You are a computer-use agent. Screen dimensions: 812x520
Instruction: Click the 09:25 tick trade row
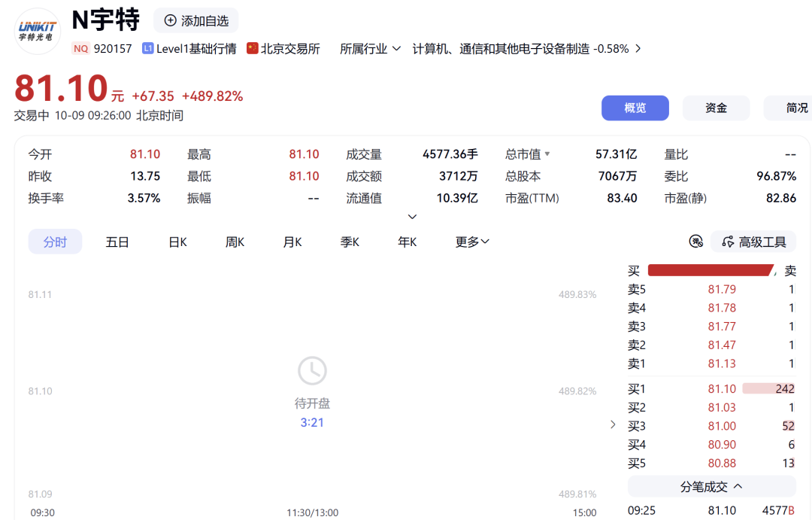(x=711, y=511)
